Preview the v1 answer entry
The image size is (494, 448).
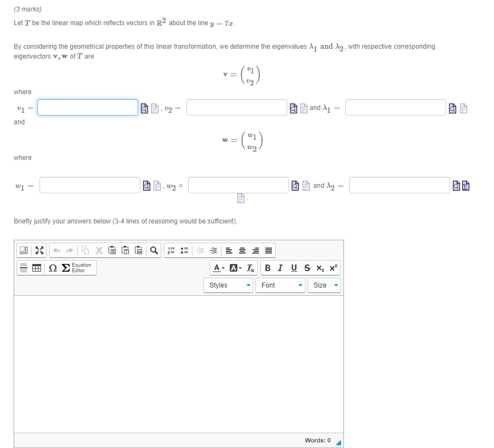tap(144, 107)
